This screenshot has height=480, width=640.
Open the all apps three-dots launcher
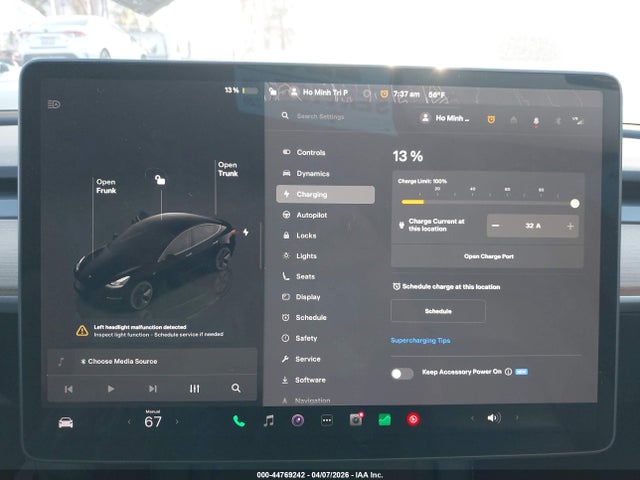click(x=327, y=420)
